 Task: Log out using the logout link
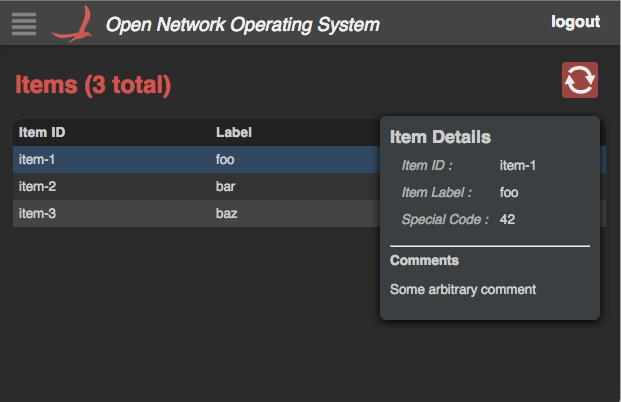[x=575, y=22]
